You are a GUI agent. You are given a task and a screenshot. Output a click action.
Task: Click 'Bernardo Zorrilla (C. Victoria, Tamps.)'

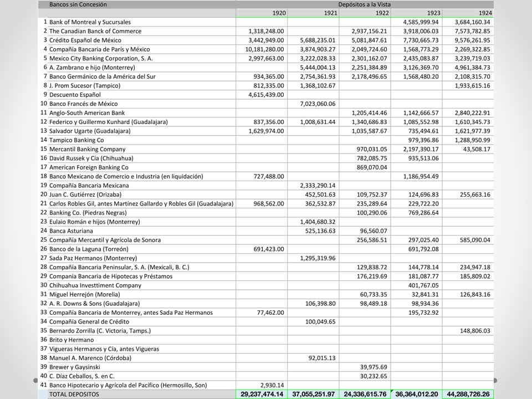coord(142,331)
